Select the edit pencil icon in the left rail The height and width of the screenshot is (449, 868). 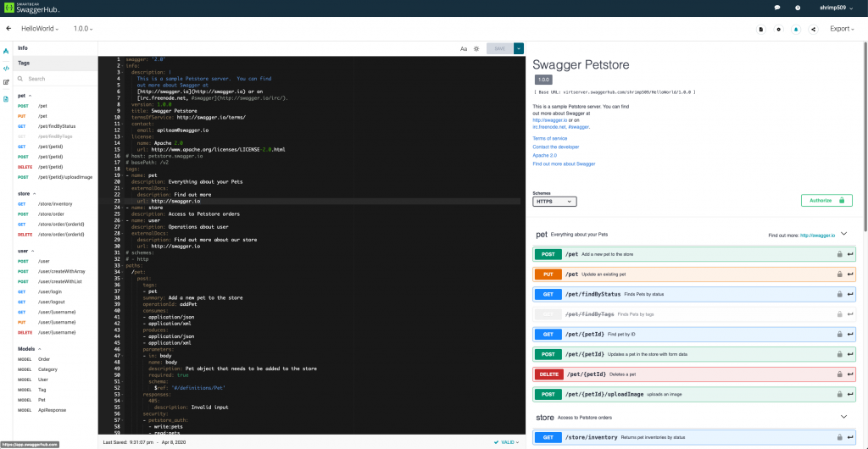click(x=6, y=82)
